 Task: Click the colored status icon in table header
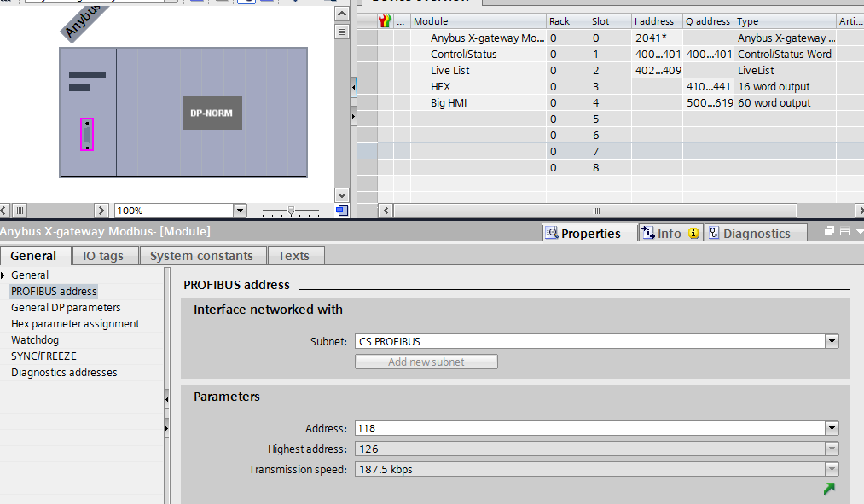(x=385, y=21)
